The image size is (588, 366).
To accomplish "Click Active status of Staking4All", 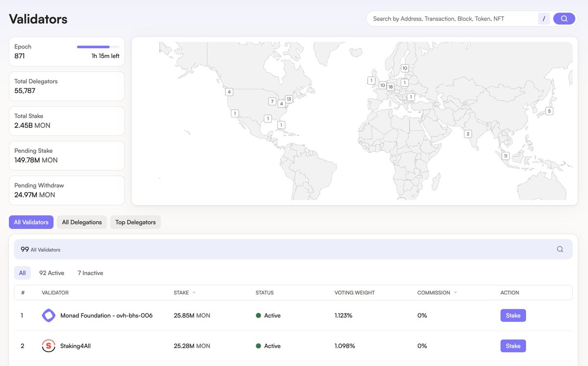I will click(269, 346).
